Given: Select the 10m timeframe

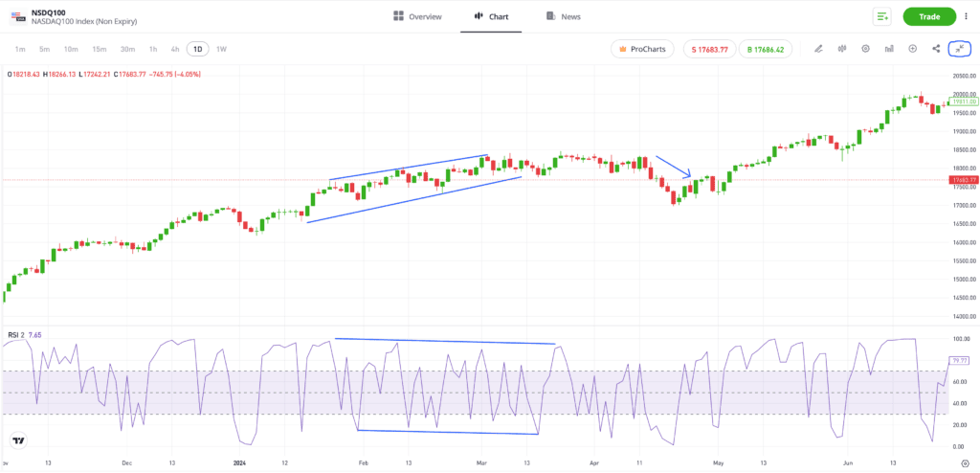Looking at the screenshot, I should 71,49.
